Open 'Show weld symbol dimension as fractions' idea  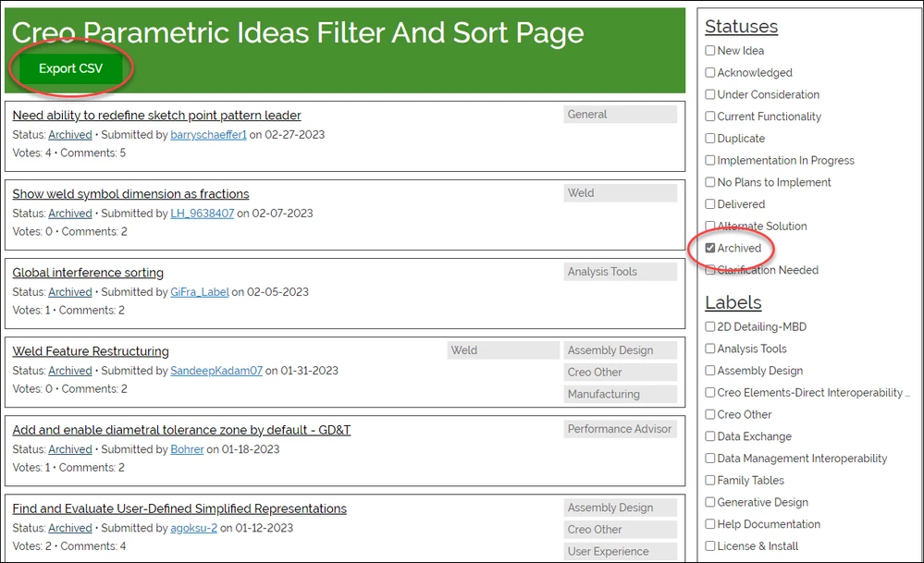point(130,194)
